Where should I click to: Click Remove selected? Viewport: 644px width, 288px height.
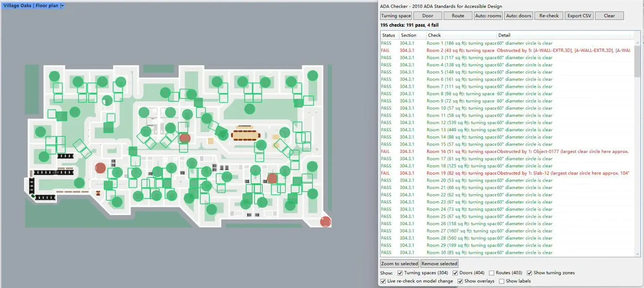point(439,263)
